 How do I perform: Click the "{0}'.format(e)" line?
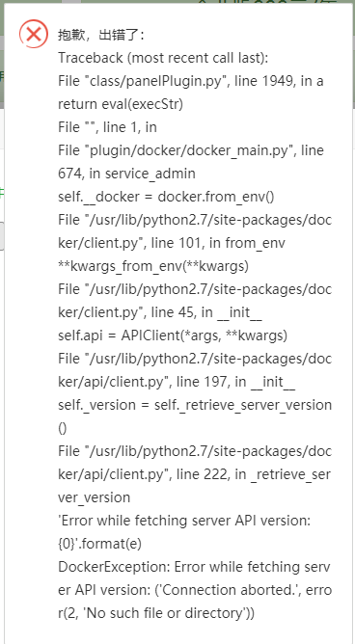[100, 544]
